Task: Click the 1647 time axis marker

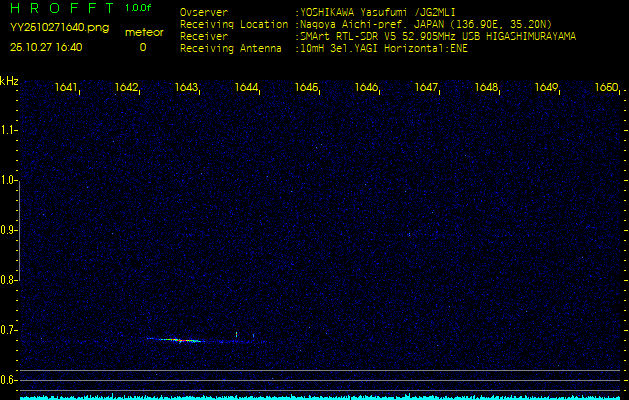Action: pos(426,87)
